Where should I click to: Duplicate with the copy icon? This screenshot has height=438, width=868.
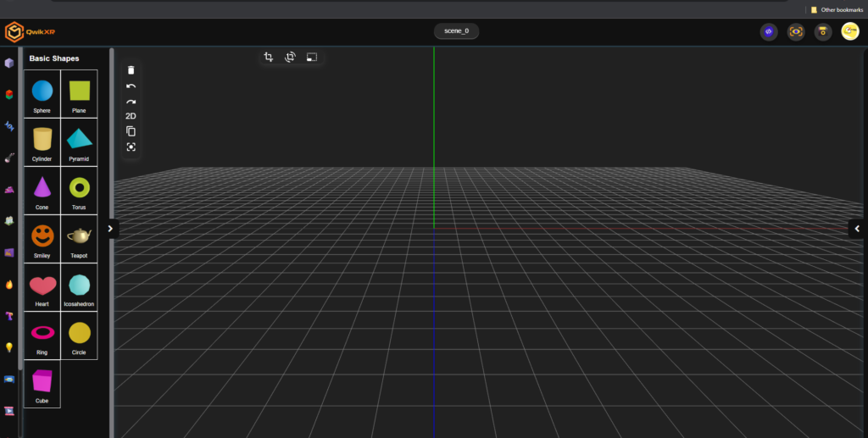click(x=131, y=131)
